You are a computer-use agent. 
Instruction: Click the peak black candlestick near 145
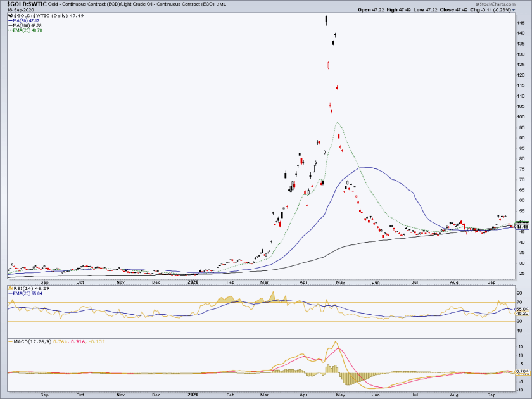click(x=326, y=20)
